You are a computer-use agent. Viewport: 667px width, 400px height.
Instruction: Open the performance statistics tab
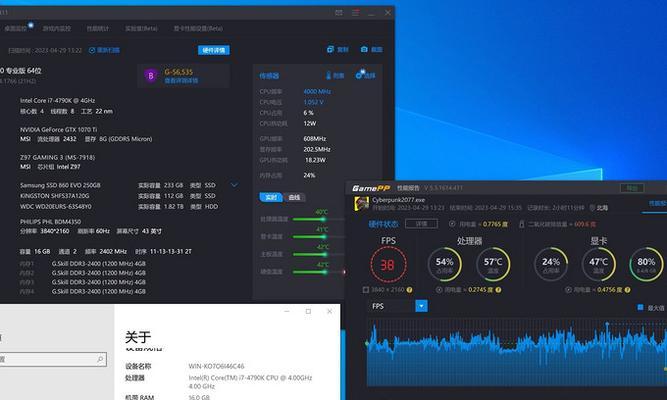click(98, 29)
